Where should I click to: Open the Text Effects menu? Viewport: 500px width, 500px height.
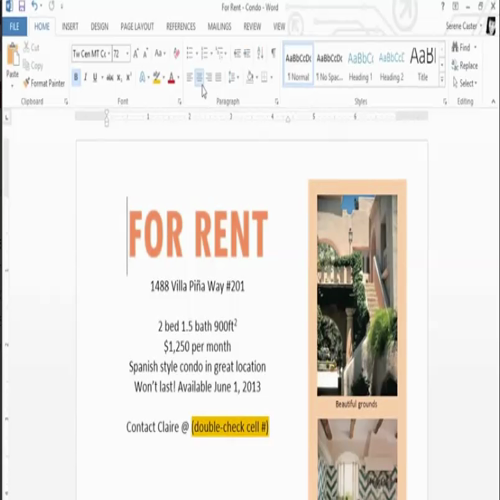(x=142, y=77)
